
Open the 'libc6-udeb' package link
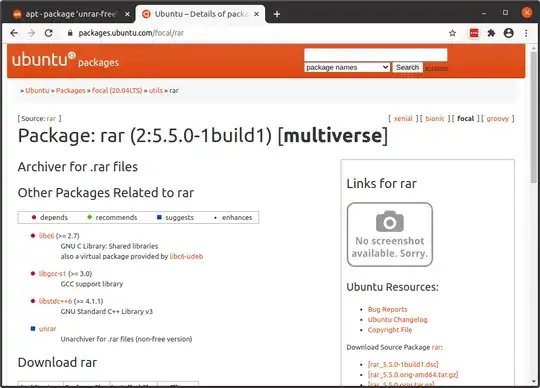click(x=186, y=256)
